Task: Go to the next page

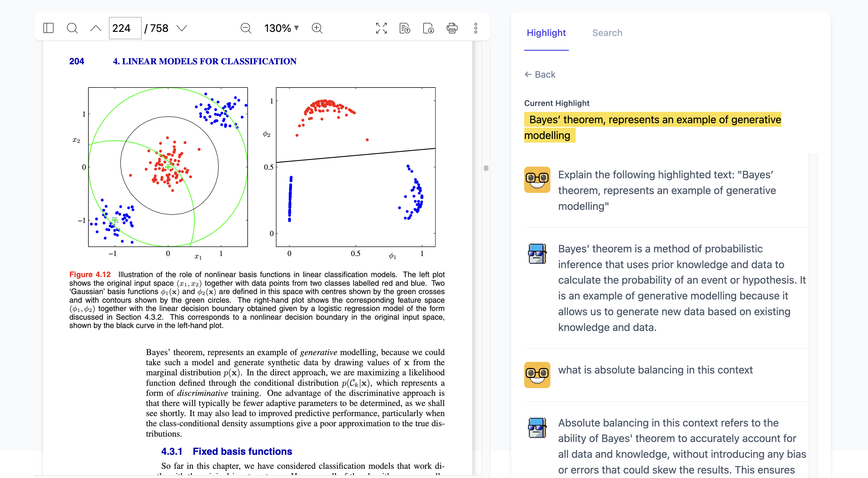Action: click(x=182, y=28)
